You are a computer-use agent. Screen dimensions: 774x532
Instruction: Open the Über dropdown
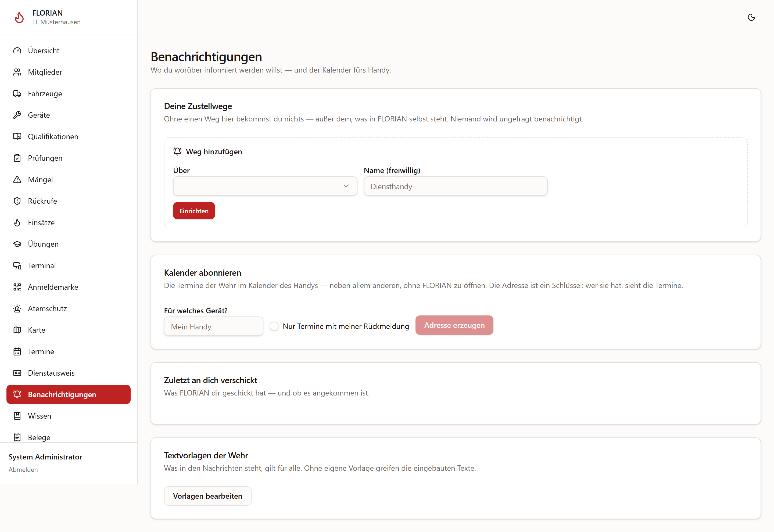pyautogui.click(x=265, y=186)
